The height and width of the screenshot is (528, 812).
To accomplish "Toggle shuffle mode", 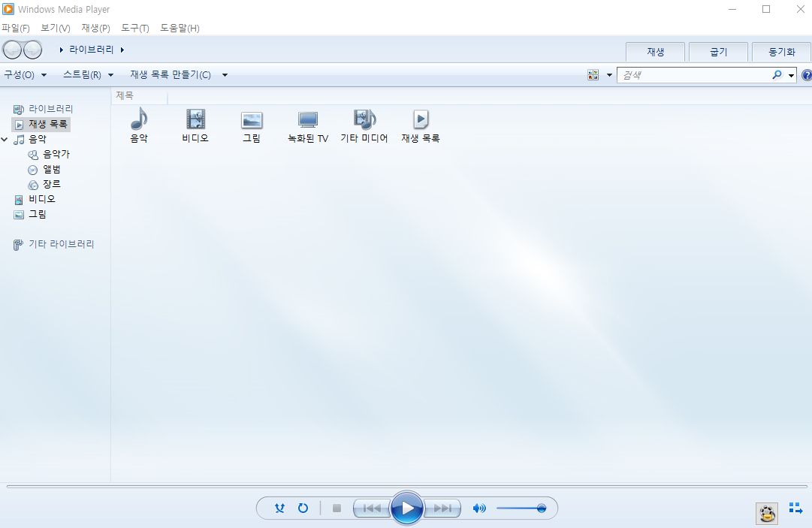I will (279, 508).
